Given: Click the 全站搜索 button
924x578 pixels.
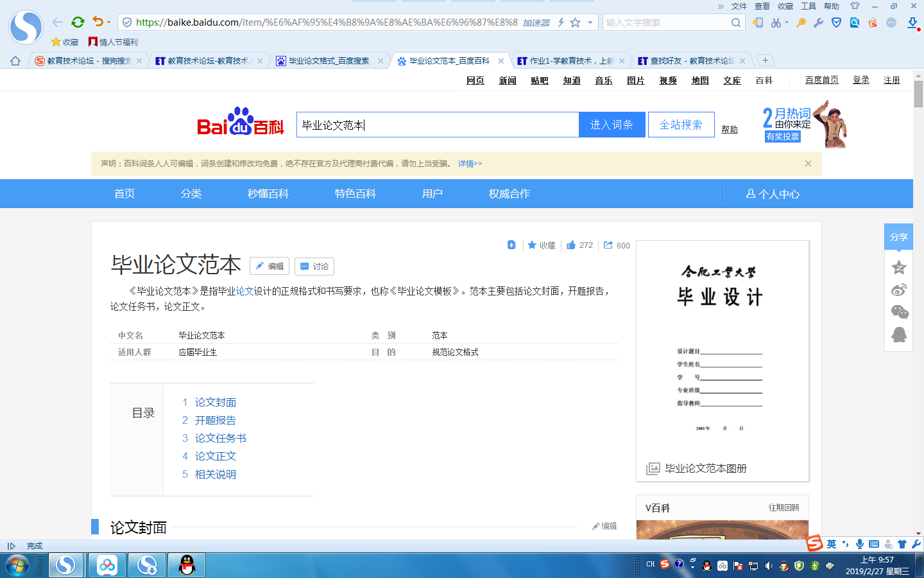Looking at the screenshot, I should pyautogui.click(x=681, y=125).
